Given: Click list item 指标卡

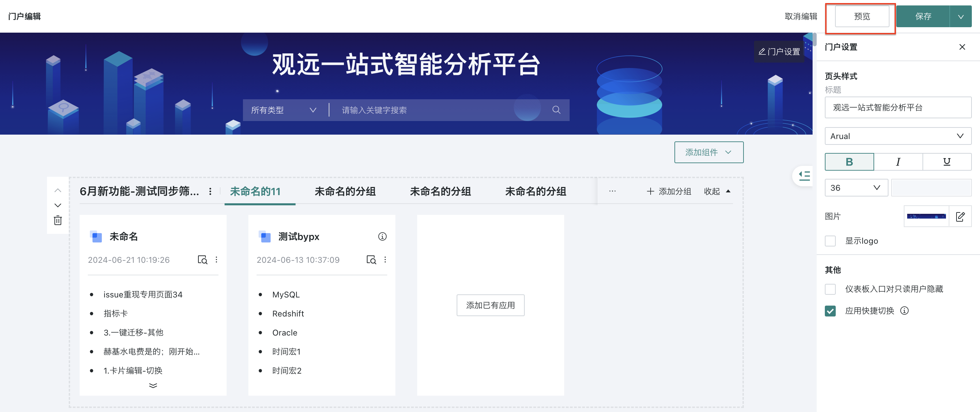Looking at the screenshot, I should coord(116,313).
